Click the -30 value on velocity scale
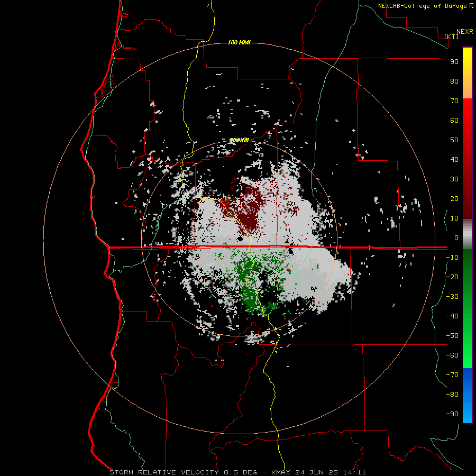Viewport: 476px width, 476px height. 452,297
